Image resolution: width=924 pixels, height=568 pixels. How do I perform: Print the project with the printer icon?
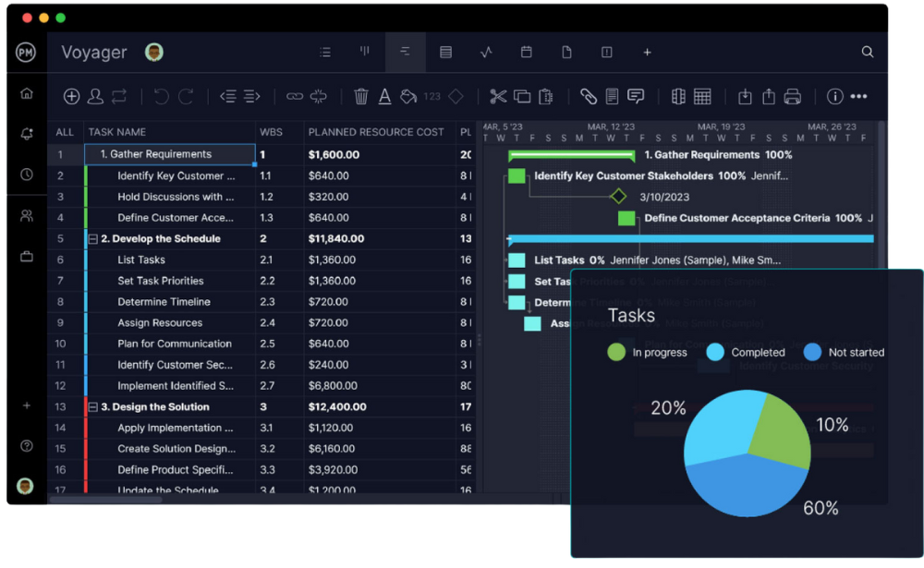pos(793,96)
